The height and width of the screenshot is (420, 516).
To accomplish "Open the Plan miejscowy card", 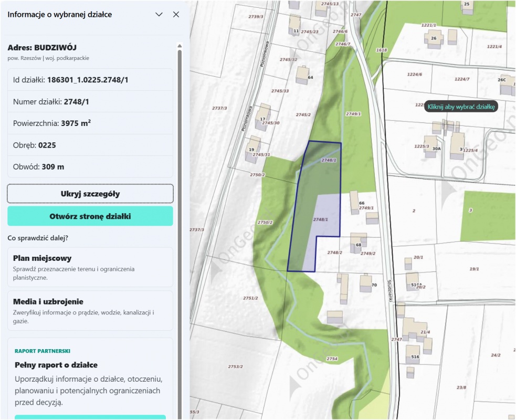I will click(90, 267).
